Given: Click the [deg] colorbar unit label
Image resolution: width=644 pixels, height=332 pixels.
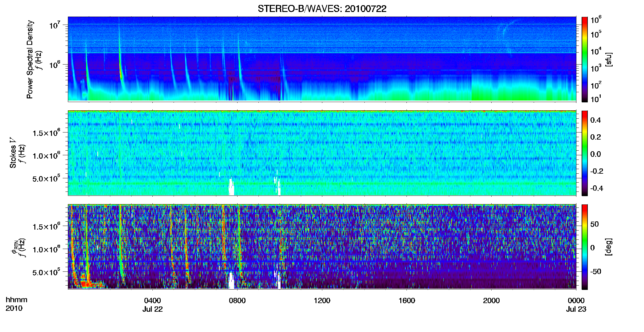Looking at the screenshot, I should (608, 247).
